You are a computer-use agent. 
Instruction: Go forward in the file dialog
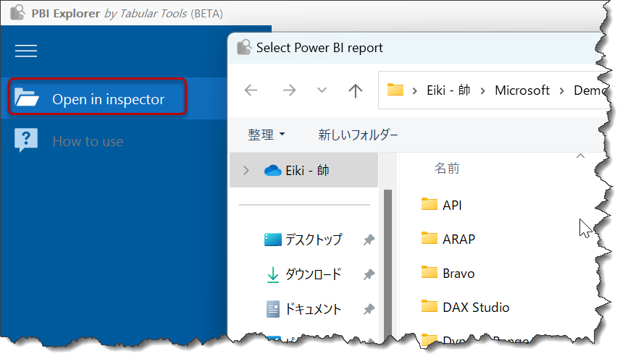click(289, 90)
